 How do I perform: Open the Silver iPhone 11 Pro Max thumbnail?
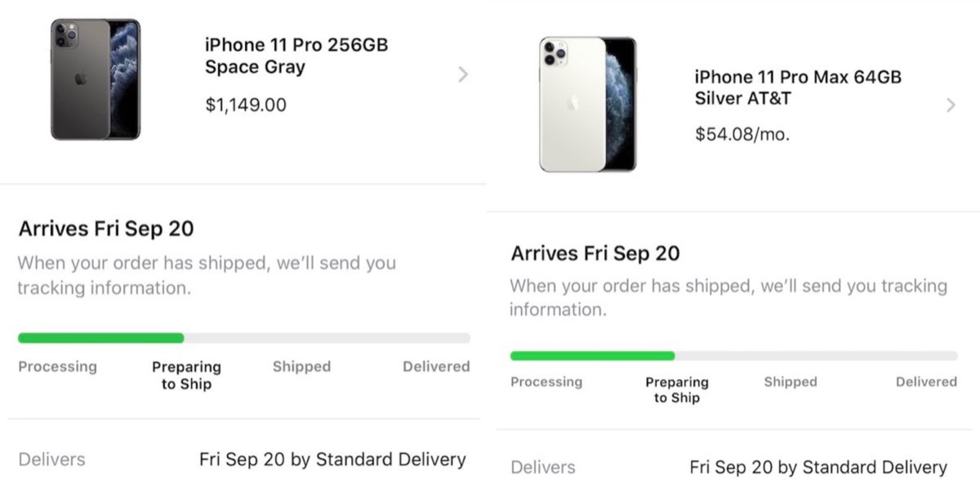(587, 104)
